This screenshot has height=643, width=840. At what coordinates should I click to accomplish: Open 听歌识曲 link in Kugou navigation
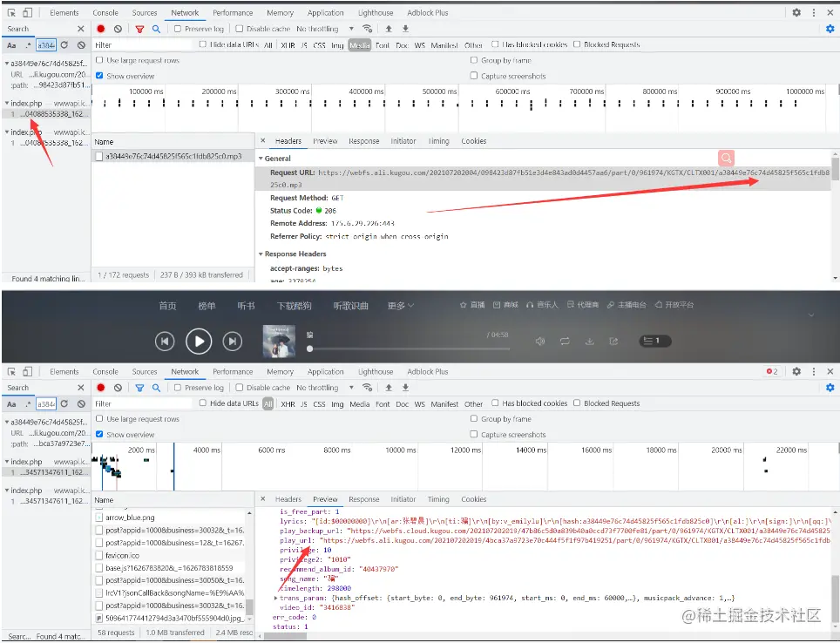(x=351, y=306)
